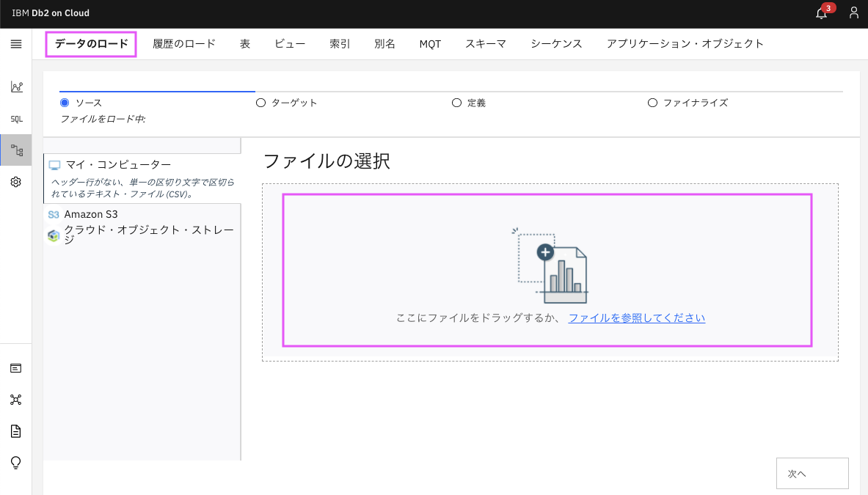Open the settings gear sidebar icon
This screenshot has height=495, width=868.
[x=16, y=182]
